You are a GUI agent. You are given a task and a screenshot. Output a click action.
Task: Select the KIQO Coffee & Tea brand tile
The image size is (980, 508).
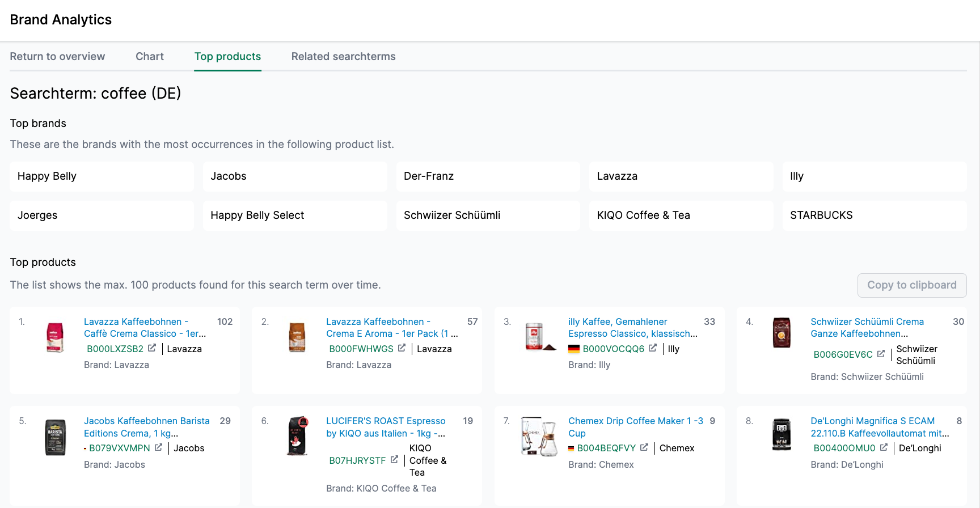pyautogui.click(x=681, y=215)
